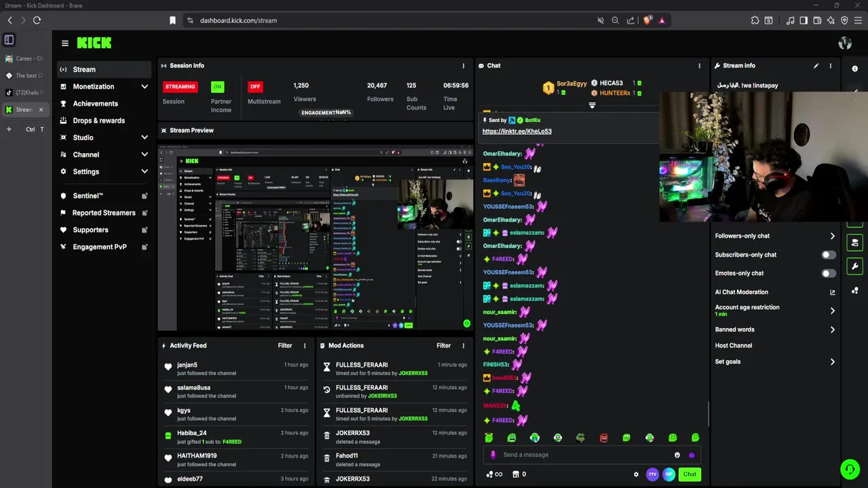Screen dimensions: 868x488
Task: Toggle Emotes-only chat switch
Action: 829,273
